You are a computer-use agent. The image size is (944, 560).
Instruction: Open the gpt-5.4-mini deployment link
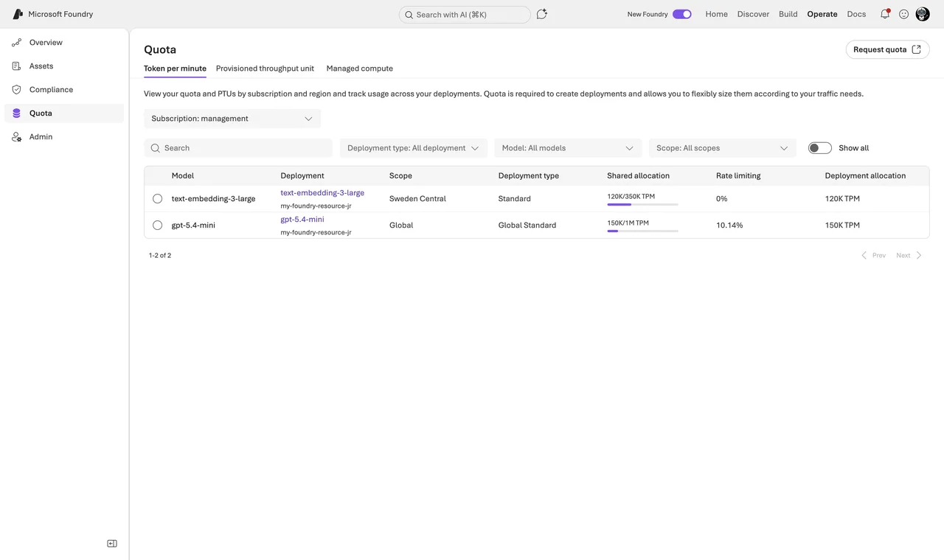pyautogui.click(x=302, y=220)
